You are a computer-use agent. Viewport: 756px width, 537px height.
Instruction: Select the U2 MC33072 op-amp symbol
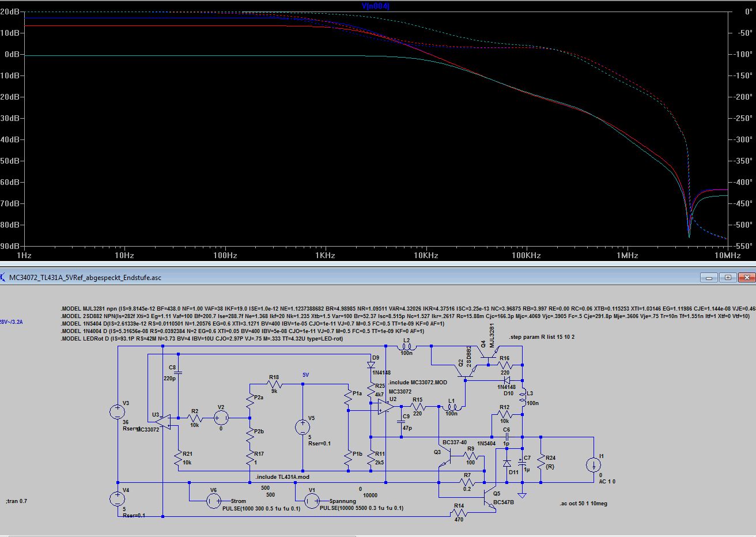pyautogui.click(x=384, y=407)
